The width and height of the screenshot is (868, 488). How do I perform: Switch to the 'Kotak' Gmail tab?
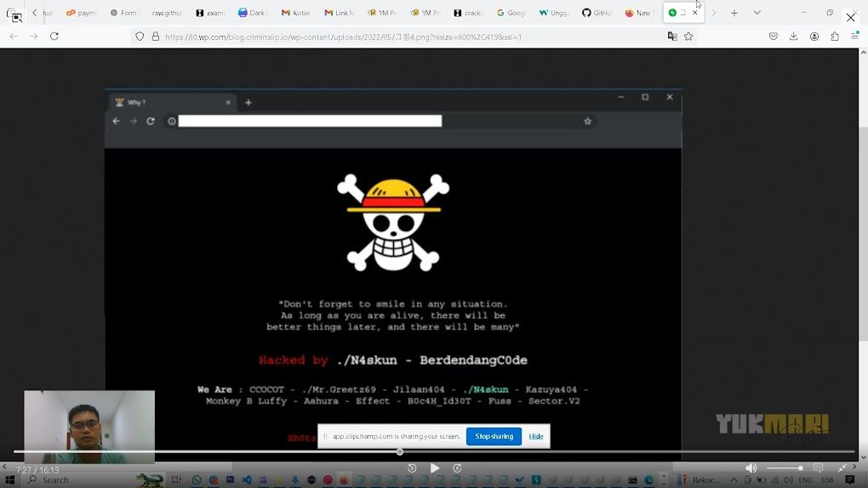[296, 13]
